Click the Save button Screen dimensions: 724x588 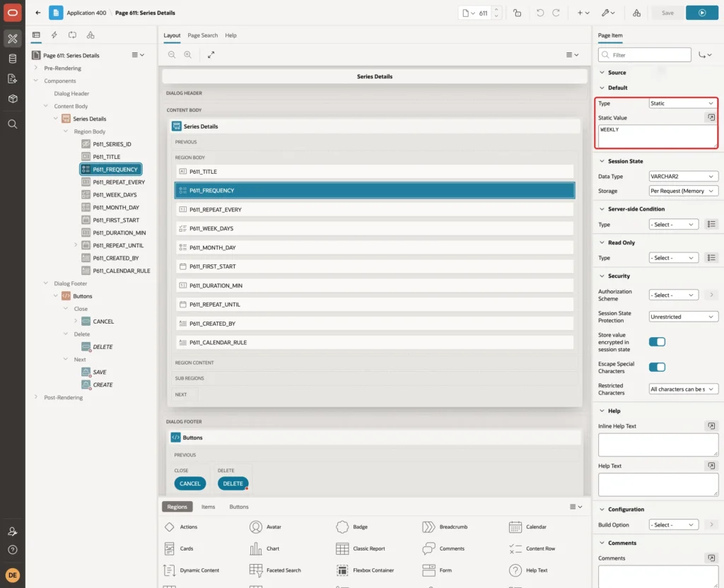click(667, 13)
